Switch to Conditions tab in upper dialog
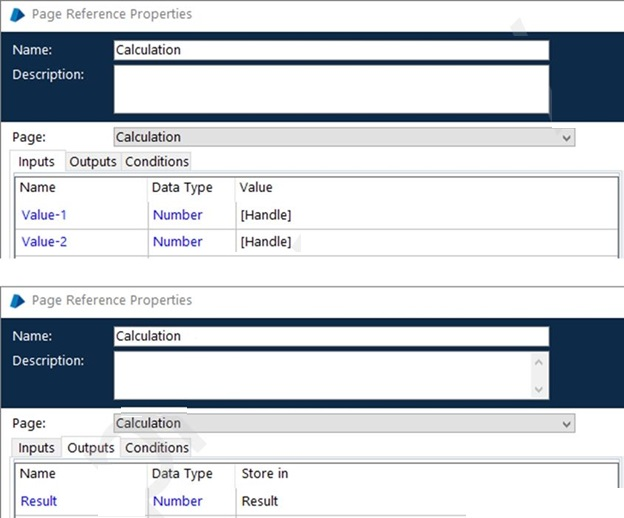The width and height of the screenshot is (624, 518). pyautogui.click(x=157, y=162)
